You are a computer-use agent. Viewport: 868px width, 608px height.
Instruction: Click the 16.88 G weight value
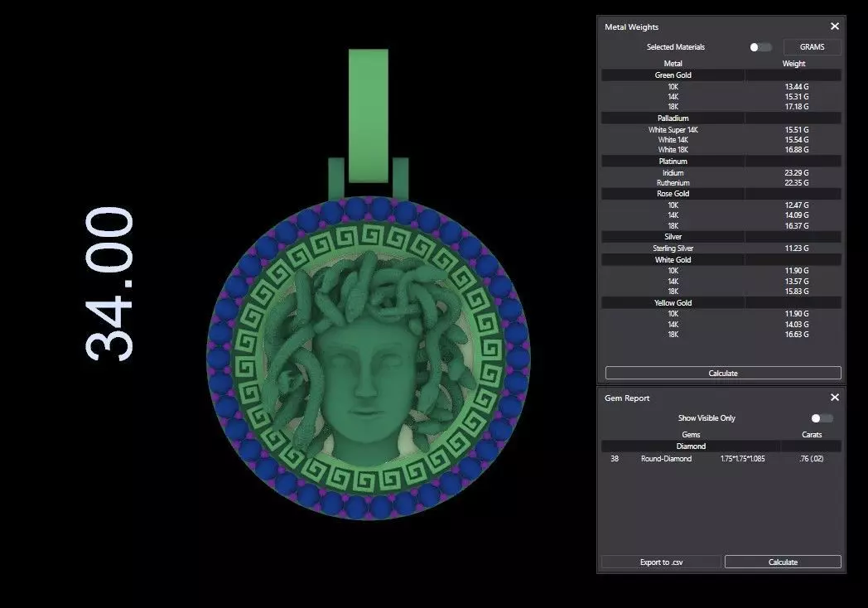[797, 150]
